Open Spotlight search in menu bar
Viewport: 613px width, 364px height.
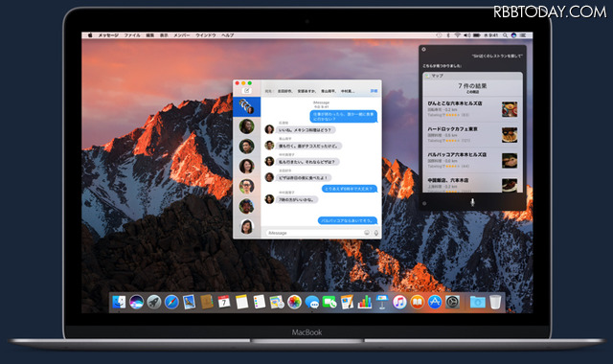pyautogui.click(x=505, y=35)
